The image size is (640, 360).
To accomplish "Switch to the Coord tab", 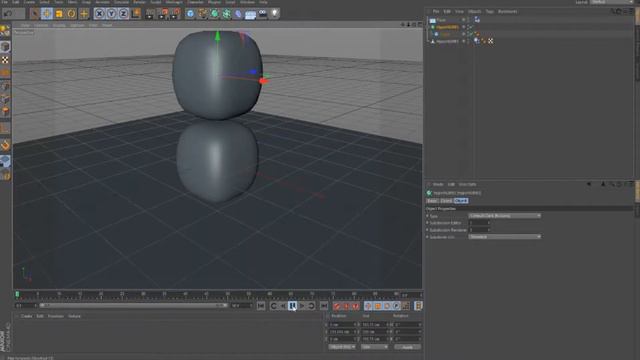I will (x=446, y=201).
